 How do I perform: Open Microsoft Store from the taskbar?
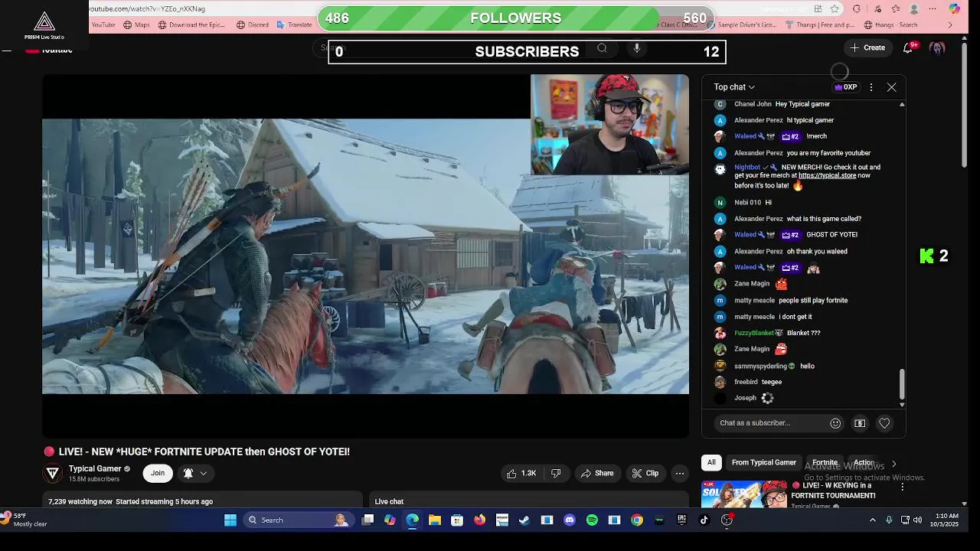click(x=457, y=520)
